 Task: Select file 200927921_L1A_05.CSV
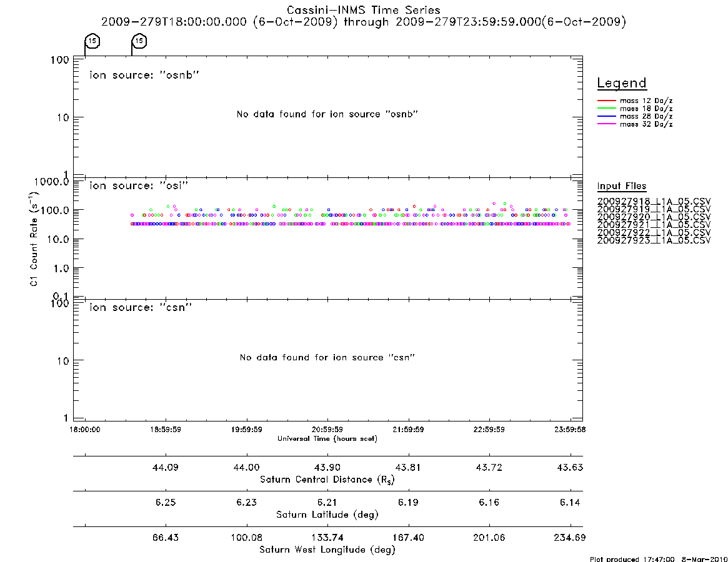(654, 225)
